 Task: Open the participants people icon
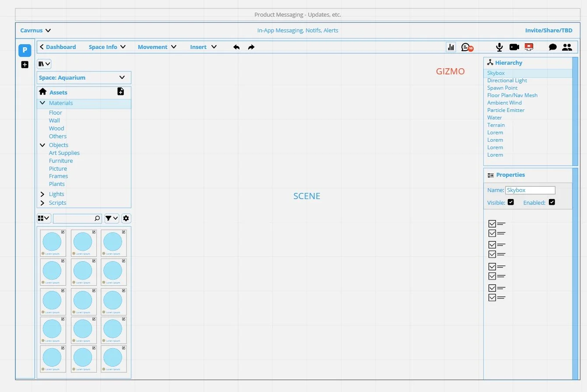[x=567, y=47]
